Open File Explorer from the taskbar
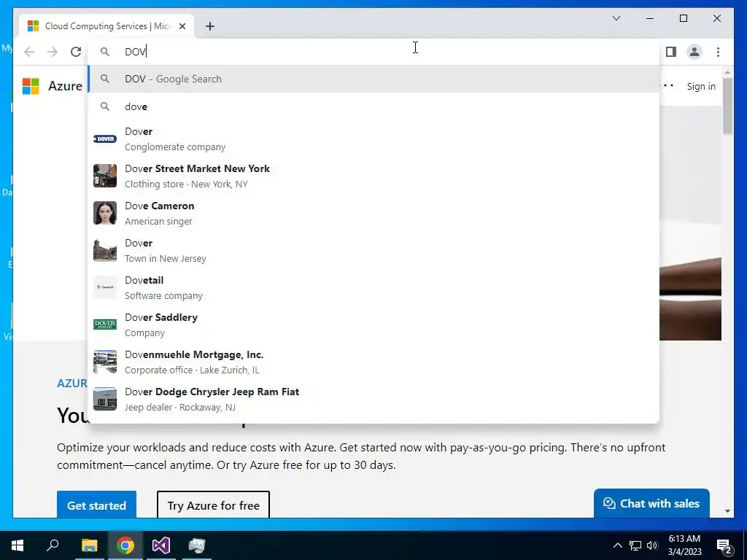This screenshot has width=747, height=560. click(x=89, y=545)
